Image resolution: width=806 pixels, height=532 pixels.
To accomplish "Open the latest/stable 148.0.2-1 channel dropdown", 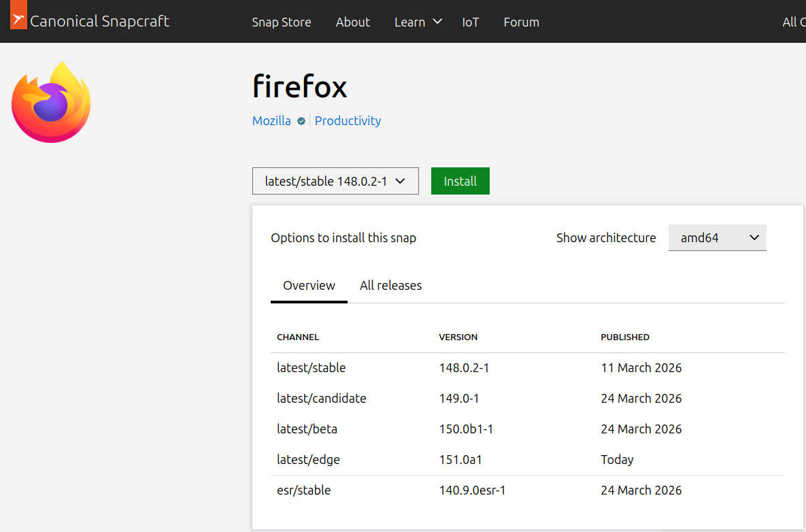I will pos(335,181).
